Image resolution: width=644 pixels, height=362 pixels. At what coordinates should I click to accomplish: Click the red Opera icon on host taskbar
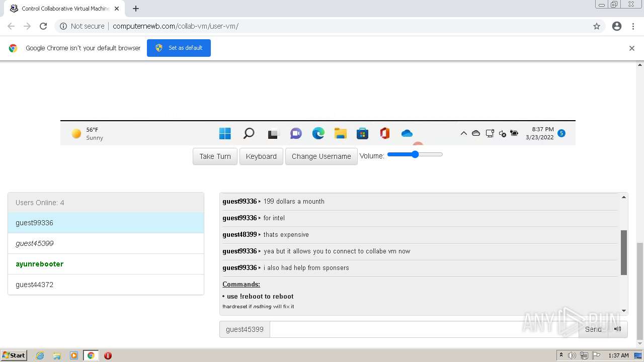pos(108,355)
